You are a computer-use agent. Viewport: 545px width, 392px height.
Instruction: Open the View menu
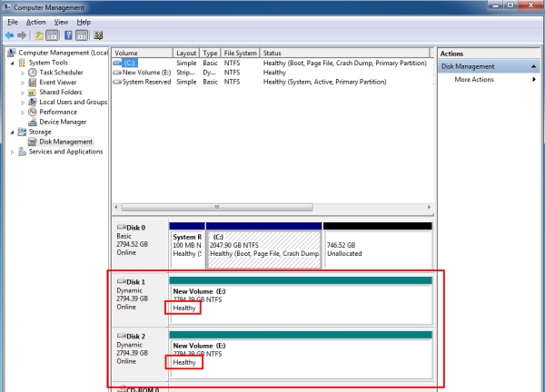coord(61,21)
